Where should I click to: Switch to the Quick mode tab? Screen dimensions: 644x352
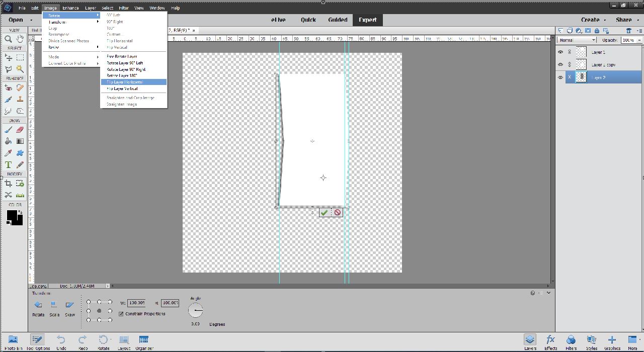pyautogui.click(x=308, y=20)
